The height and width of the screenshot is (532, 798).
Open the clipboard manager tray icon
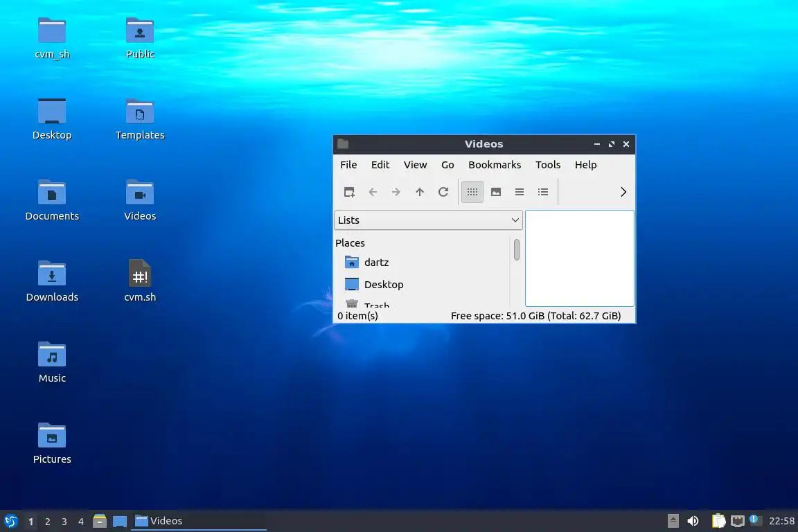(718, 521)
